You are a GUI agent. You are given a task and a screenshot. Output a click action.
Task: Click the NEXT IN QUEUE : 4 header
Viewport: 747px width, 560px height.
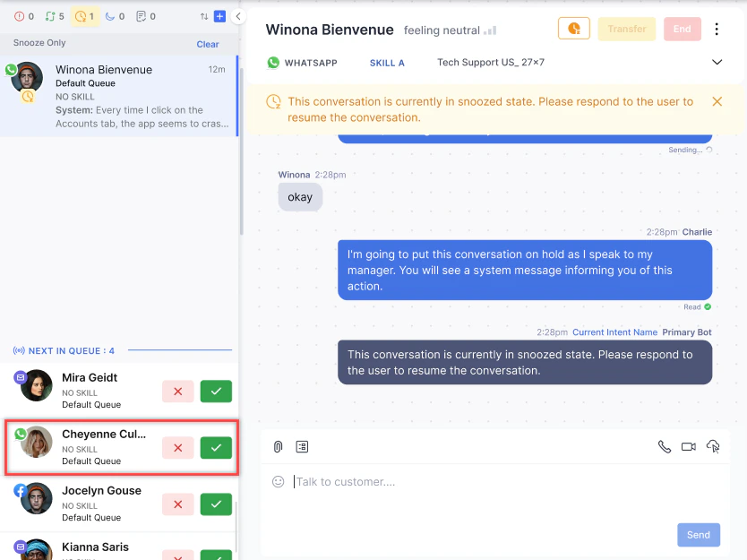(x=64, y=350)
